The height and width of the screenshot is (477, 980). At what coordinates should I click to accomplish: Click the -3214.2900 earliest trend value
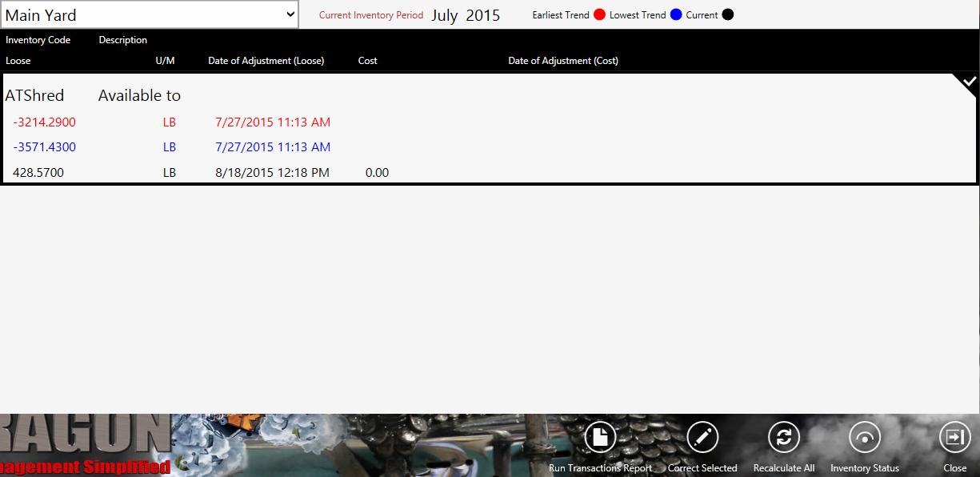point(45,122)
